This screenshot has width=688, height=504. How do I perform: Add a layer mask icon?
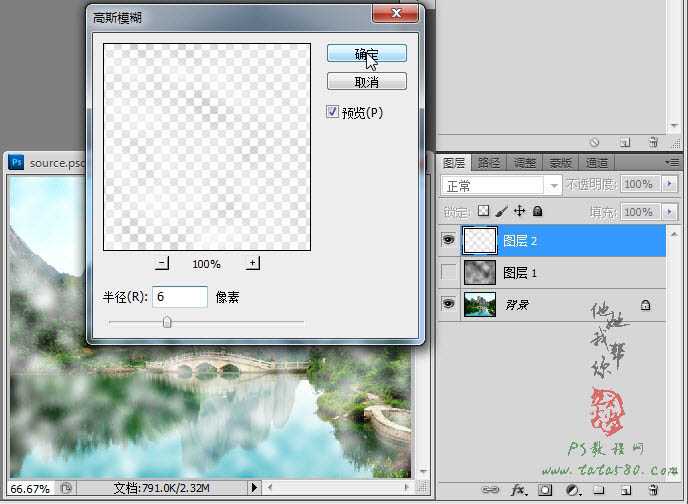pyautogui.click(x=545, y=490)
